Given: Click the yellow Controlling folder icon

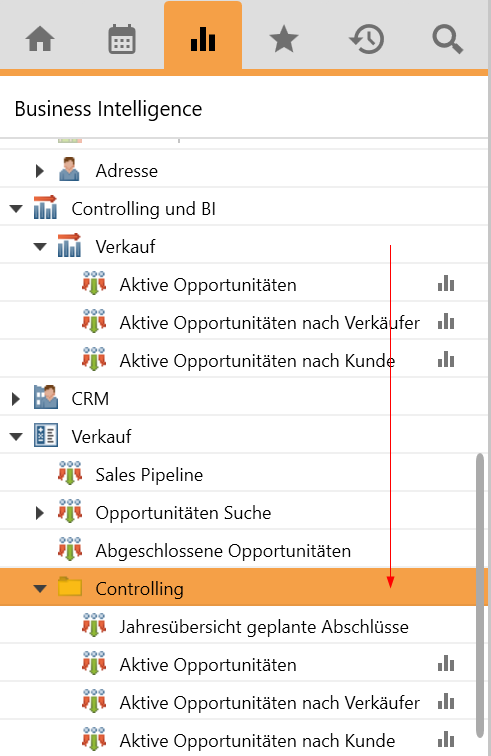Looking at the screenshot, I should click(70, 587).
